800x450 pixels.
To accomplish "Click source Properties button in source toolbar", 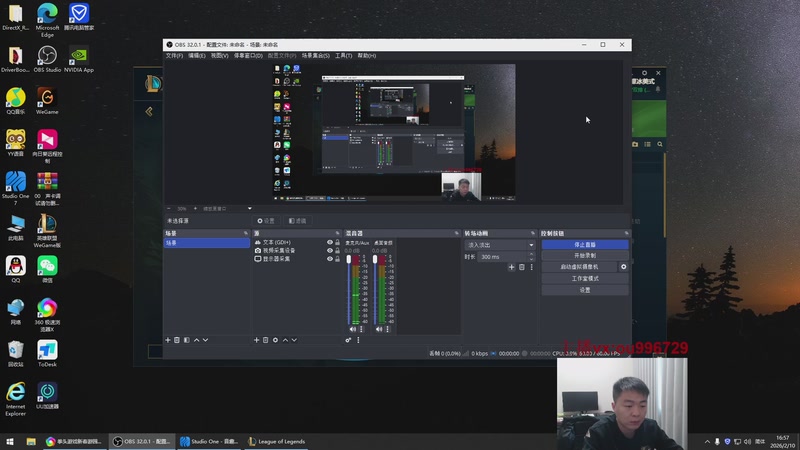I will pos(266,221).
